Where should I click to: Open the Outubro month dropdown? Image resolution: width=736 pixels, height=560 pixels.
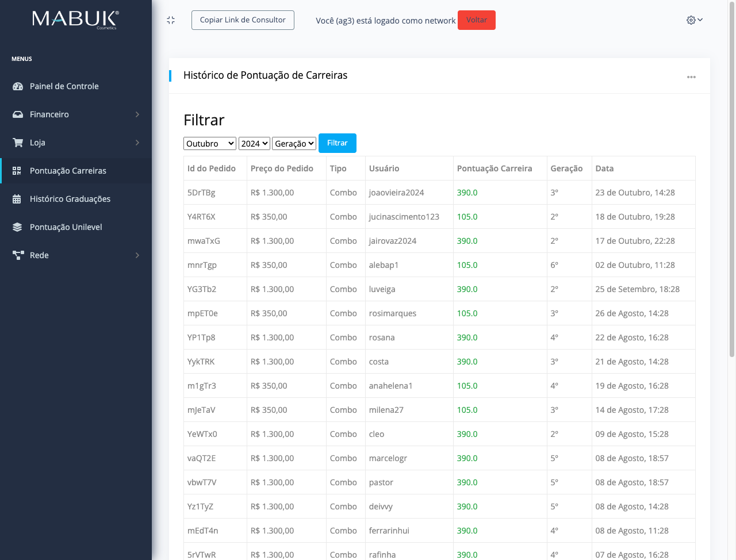coord(210,144)
